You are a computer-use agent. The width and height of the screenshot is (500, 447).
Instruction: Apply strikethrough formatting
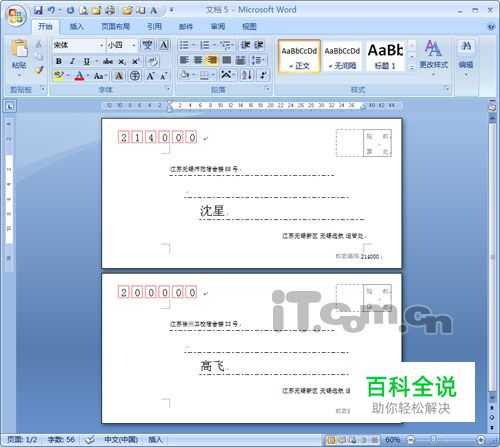(108, 61)
